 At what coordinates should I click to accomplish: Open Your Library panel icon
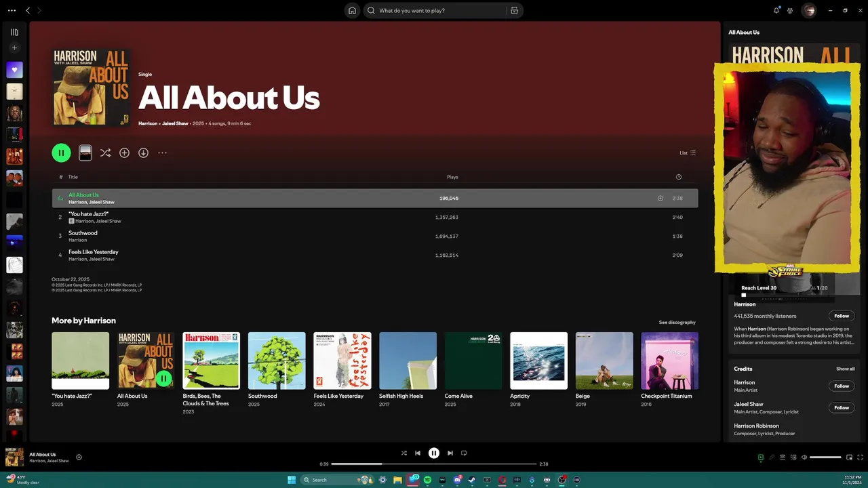(14, 32)
